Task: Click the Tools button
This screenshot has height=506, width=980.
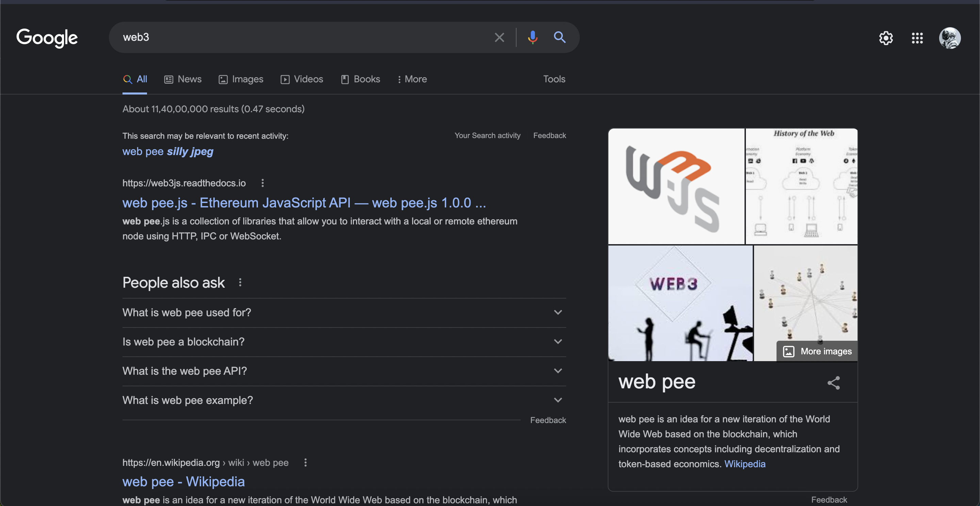Action: point(554,79)
